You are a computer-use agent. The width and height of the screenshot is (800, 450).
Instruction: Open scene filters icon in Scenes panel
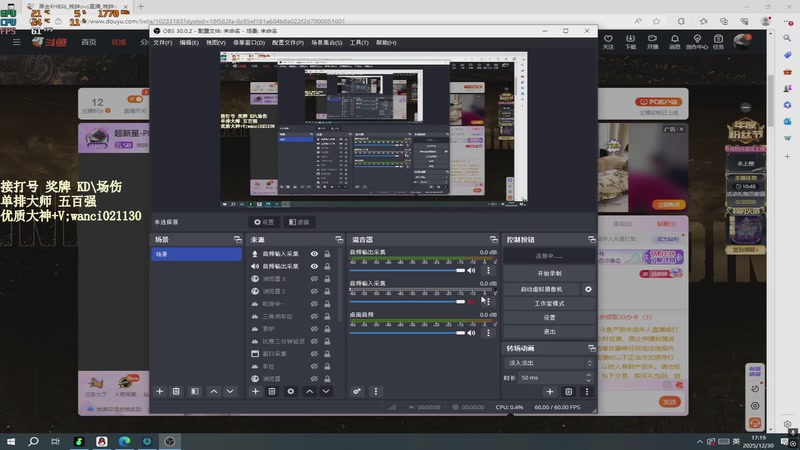195,391
